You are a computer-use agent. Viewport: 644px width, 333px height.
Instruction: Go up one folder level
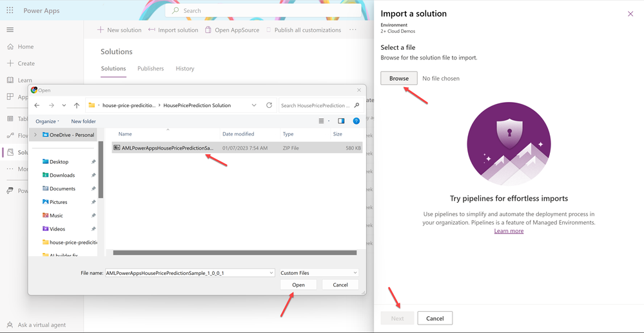click(77, 105)
